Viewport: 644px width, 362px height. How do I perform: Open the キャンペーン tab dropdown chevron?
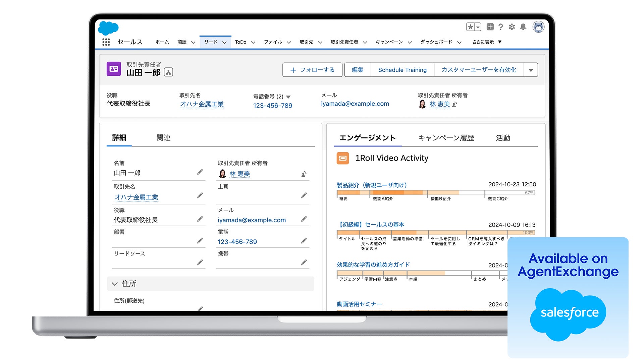coord(410,42)
